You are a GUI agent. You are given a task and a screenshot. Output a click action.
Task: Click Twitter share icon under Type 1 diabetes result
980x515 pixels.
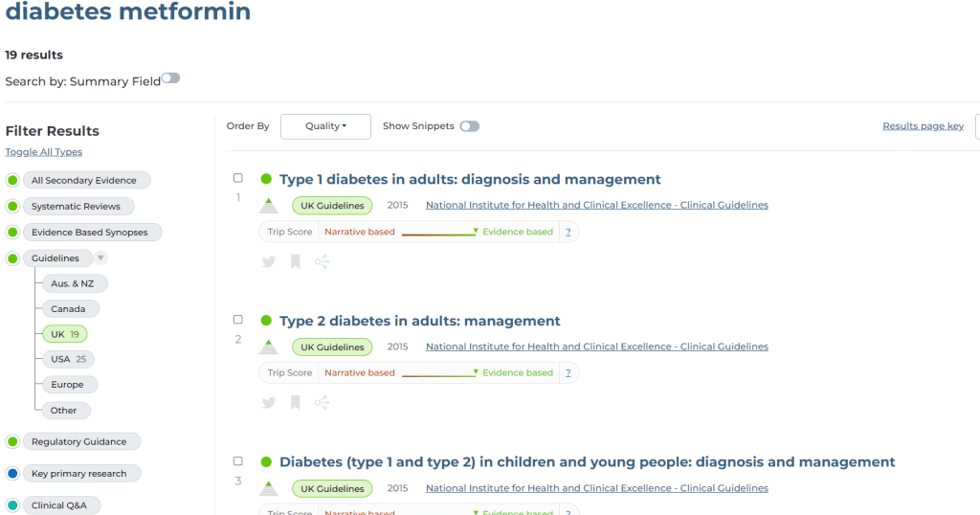[269, 261]
